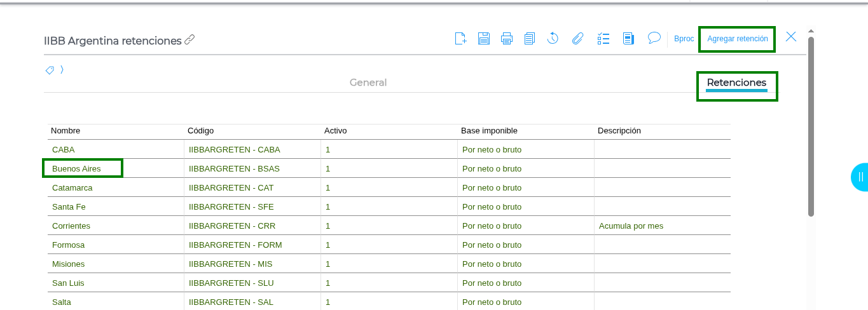Screen dimensions: 868x310
Task: Print using the printer icon
Action: tap(507, 39)
